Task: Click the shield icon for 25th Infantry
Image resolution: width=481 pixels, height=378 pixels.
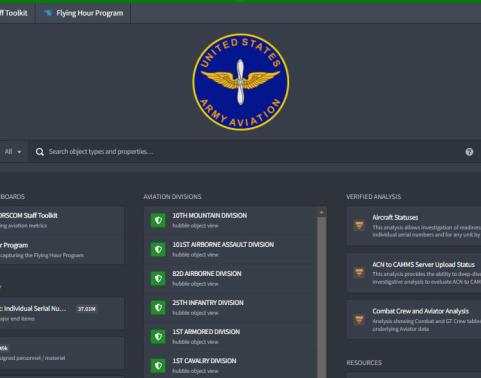Action: coord(158,307)
